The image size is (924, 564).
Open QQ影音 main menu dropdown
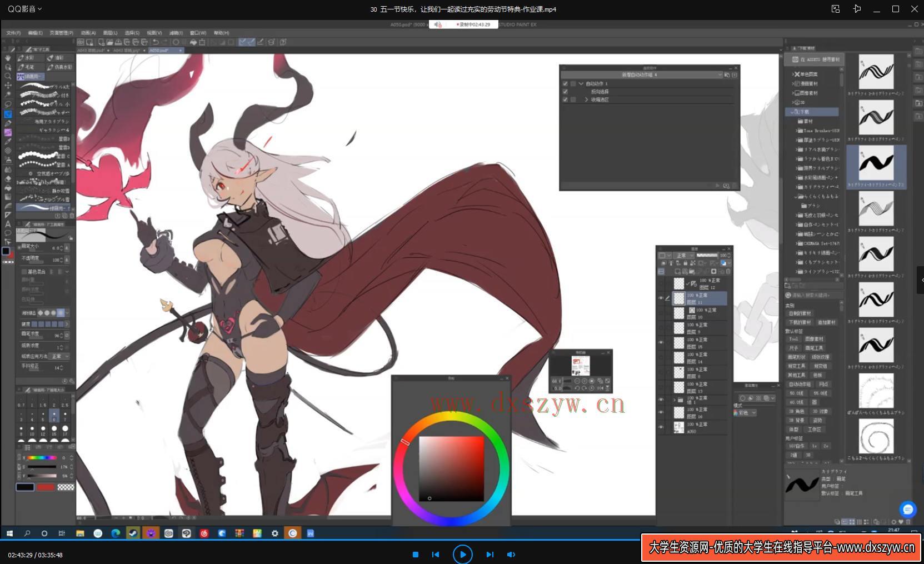pos(24,9)
